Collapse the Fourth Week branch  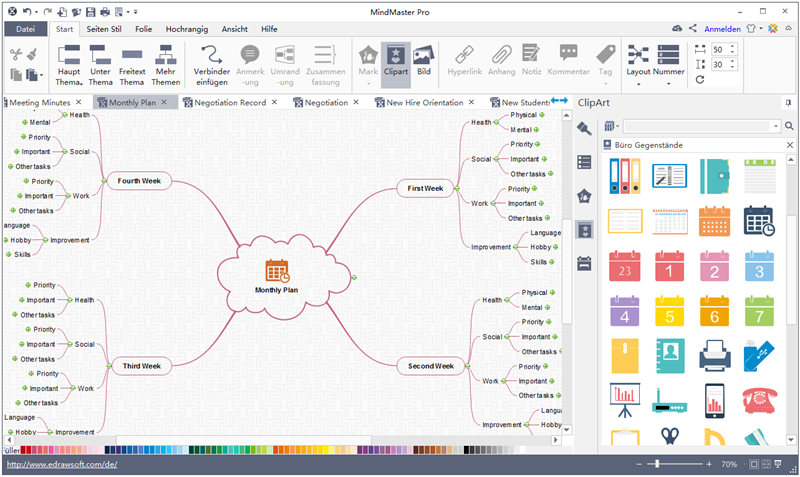(x=104, y=181)
